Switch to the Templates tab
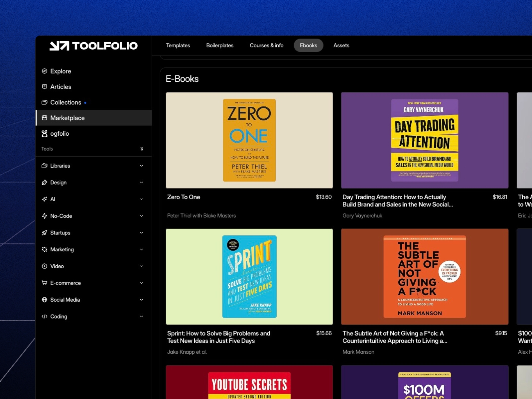This screenshot has height=399, width=532. [x=178, y=46]
